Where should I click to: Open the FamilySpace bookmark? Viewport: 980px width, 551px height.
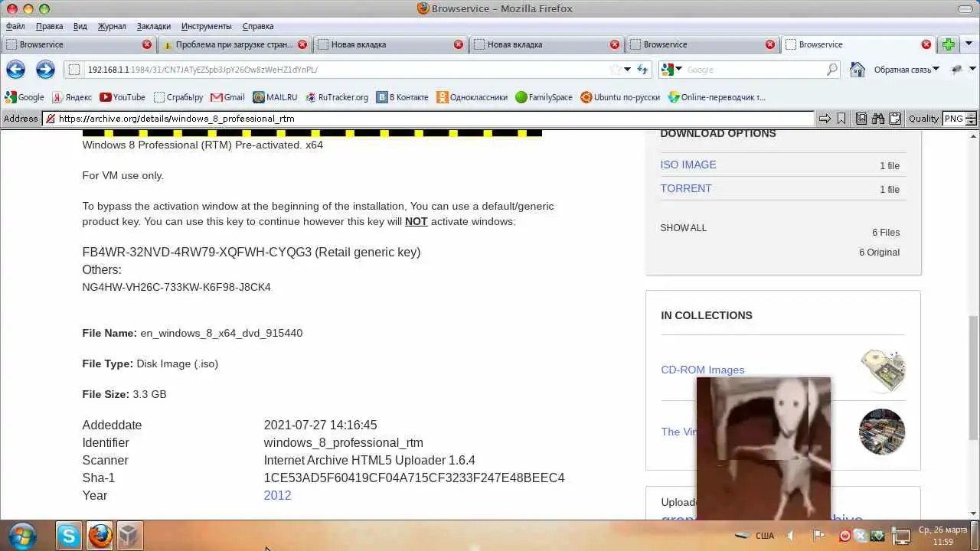[x=544, y=97]
